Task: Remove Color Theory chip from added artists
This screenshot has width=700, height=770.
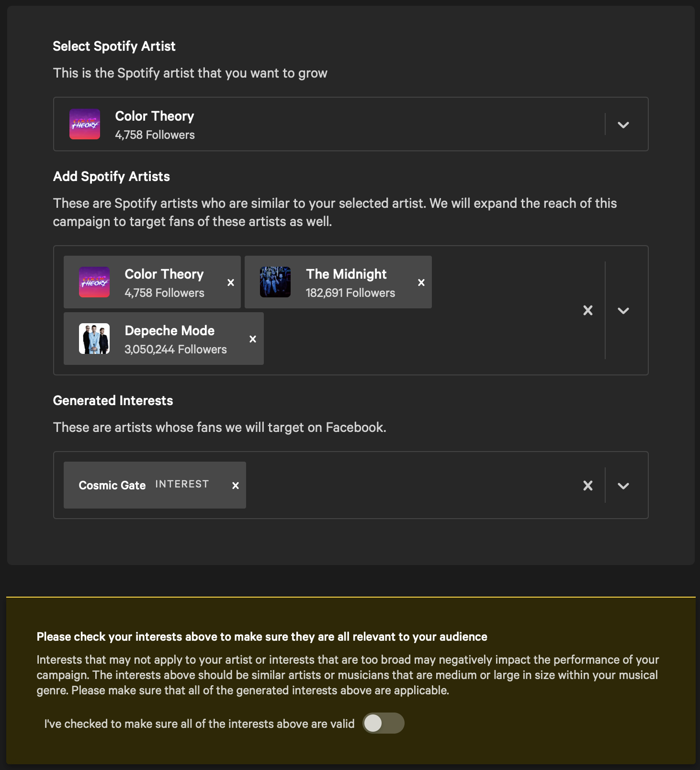Action: [x=231, y=283]
